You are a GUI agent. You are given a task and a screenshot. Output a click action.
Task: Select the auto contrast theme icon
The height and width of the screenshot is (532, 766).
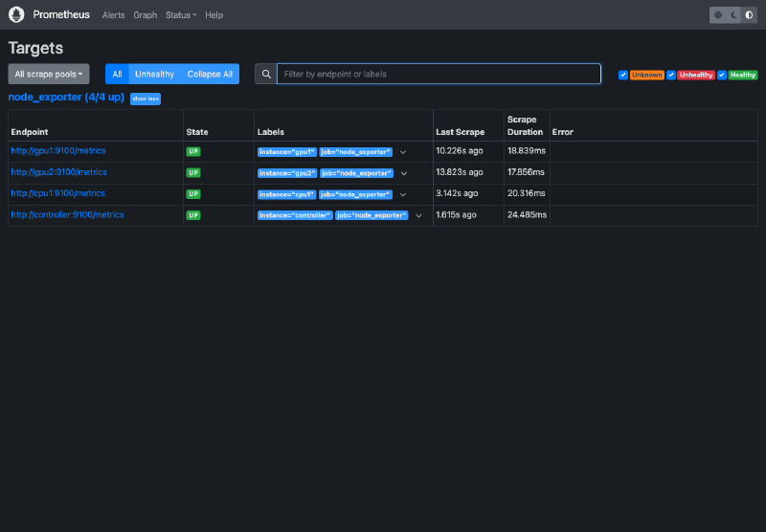pos(749,15)
